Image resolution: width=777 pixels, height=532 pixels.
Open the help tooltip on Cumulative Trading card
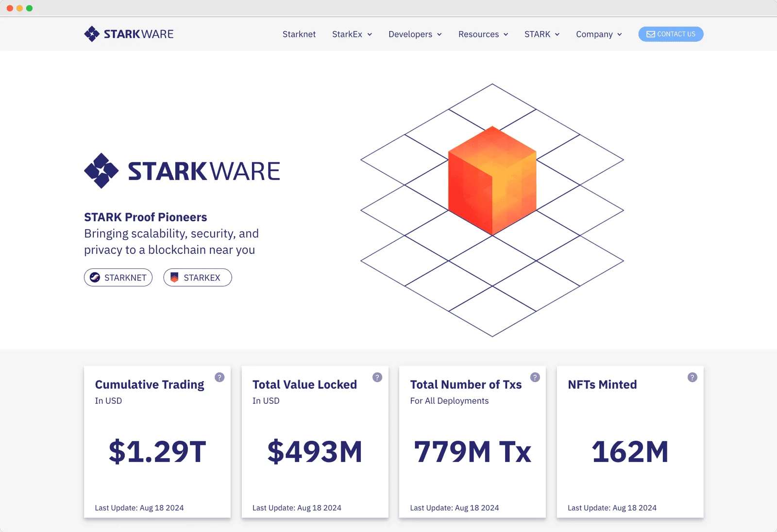219,376
